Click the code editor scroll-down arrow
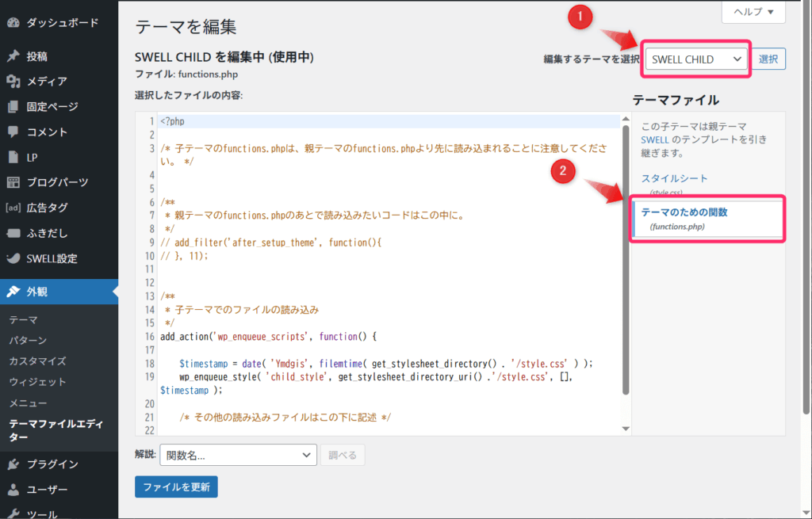The height and width of the screenshot is (519, 812). click(626, 429)
